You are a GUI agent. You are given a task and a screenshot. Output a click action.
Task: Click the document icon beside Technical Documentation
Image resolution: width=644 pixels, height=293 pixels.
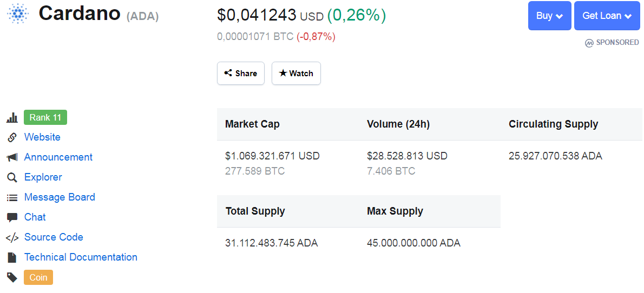pyautogui.click(x=12, y=257)
